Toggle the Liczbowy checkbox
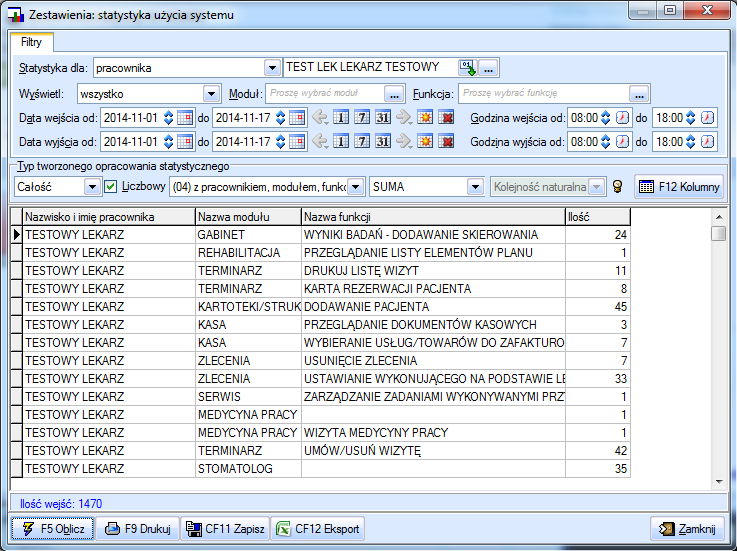The image size is (737, 551). click(x=112, y=187)
